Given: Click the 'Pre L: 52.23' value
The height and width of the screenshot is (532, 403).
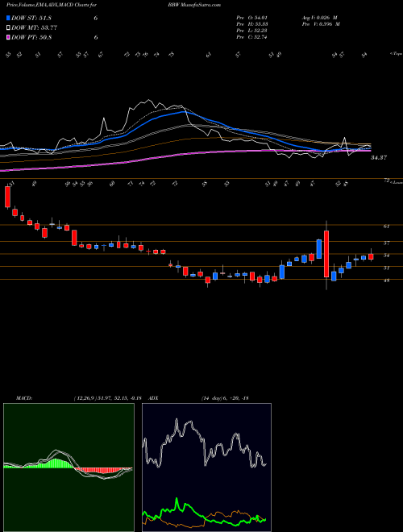Looking at the screenshot, I should tap(251, 31).
